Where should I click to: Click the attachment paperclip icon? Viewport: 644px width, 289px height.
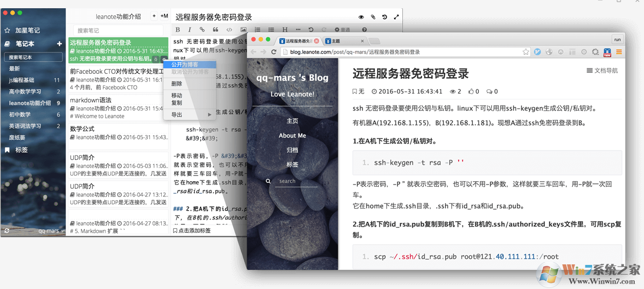pos(373,18)
